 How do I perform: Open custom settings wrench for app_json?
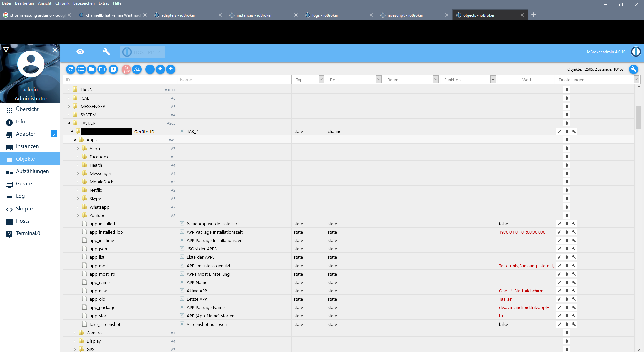coord(574,249)
